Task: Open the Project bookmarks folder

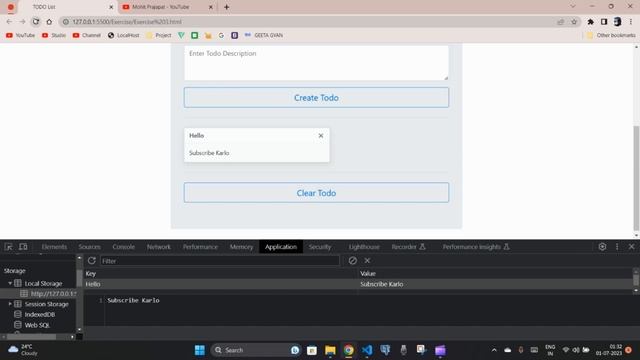Action: coord(159,35)
